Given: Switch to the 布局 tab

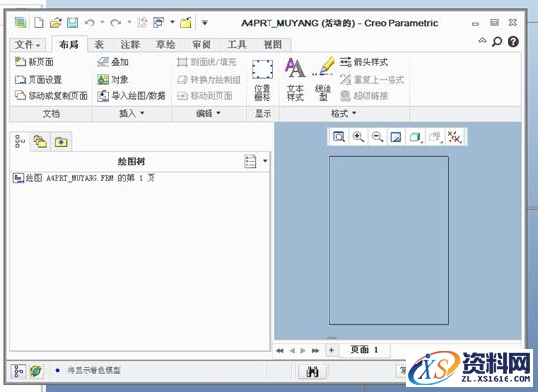Looking at the screenshot, I should 69,45.
